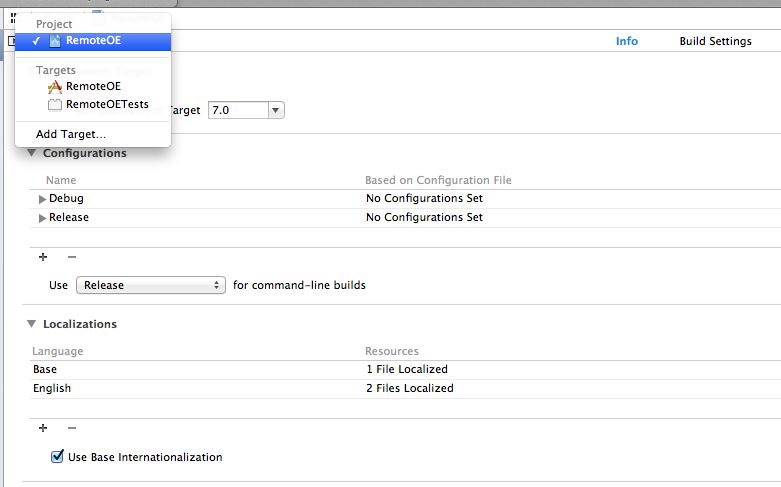Select the Base localization row

click(405, 369)
